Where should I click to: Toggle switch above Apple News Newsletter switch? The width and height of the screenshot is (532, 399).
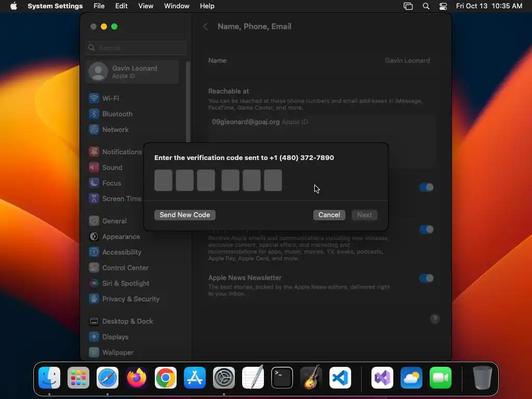(x=426, y=230)
